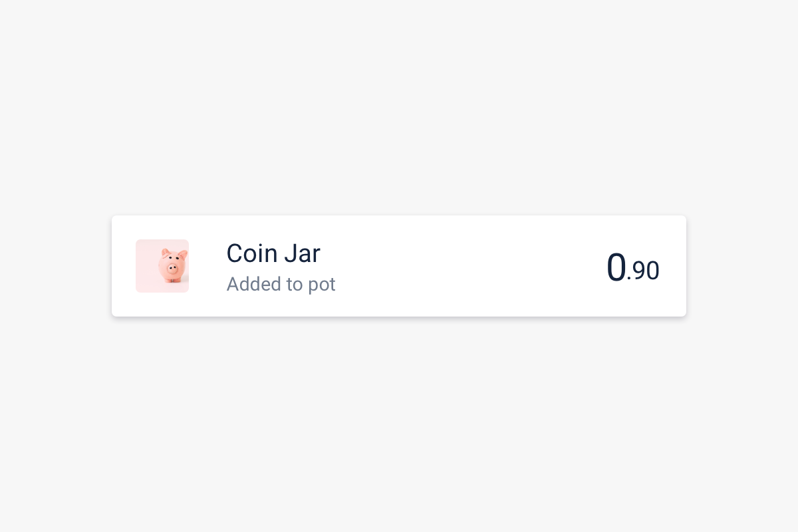Select the word 'pot' in subtitle
Screen dimensions: 798x532
(x=322, y=285)
